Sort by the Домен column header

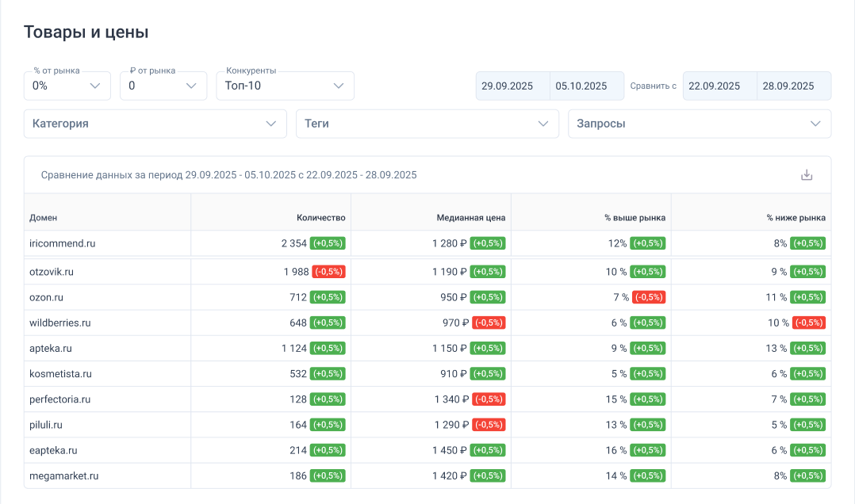click(x=44, y=218)
